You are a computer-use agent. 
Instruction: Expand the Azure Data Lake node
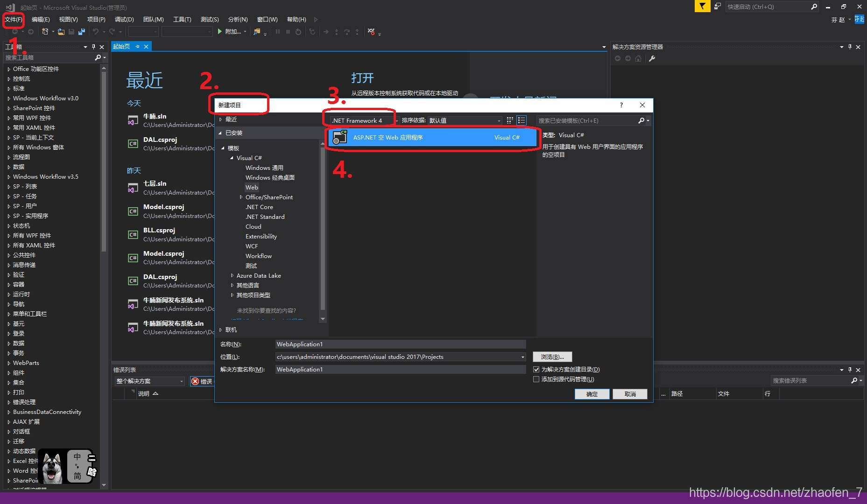coord(232,275)
